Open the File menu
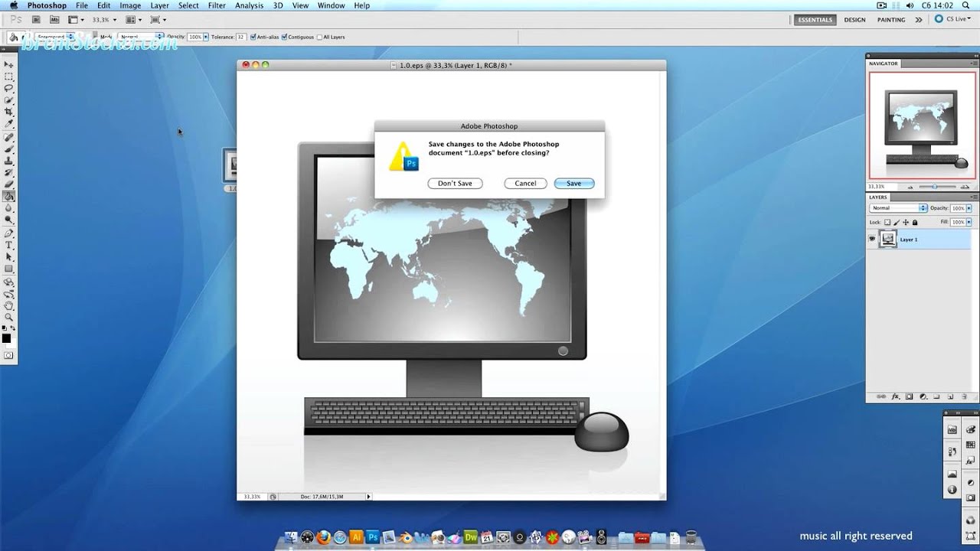The image size is (980, 551). pos(81,5)
